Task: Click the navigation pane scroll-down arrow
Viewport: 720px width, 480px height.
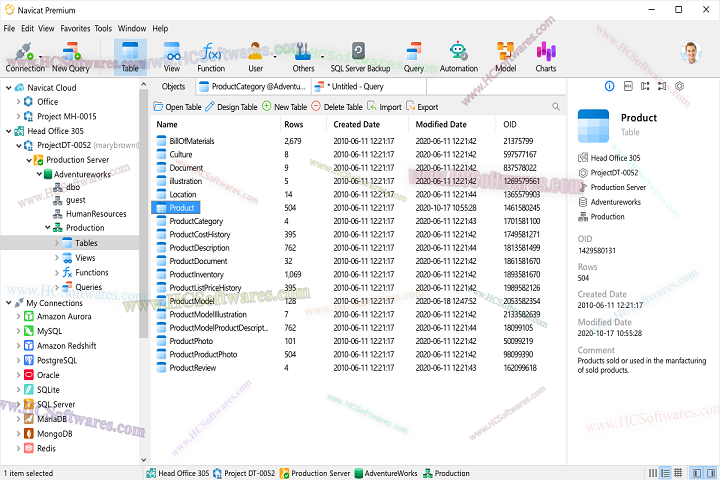Action: click(x=143, y=459)
